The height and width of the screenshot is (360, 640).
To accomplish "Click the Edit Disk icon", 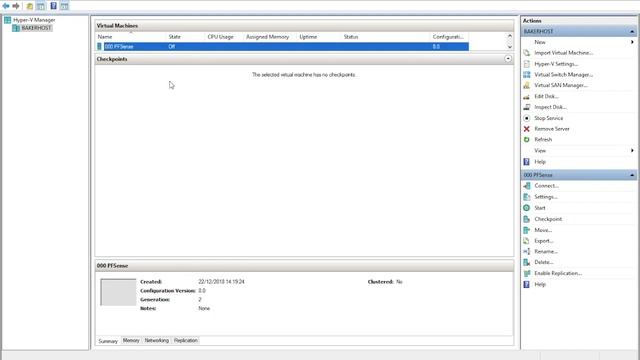I will pyautogui.click(x=527, y=96).
